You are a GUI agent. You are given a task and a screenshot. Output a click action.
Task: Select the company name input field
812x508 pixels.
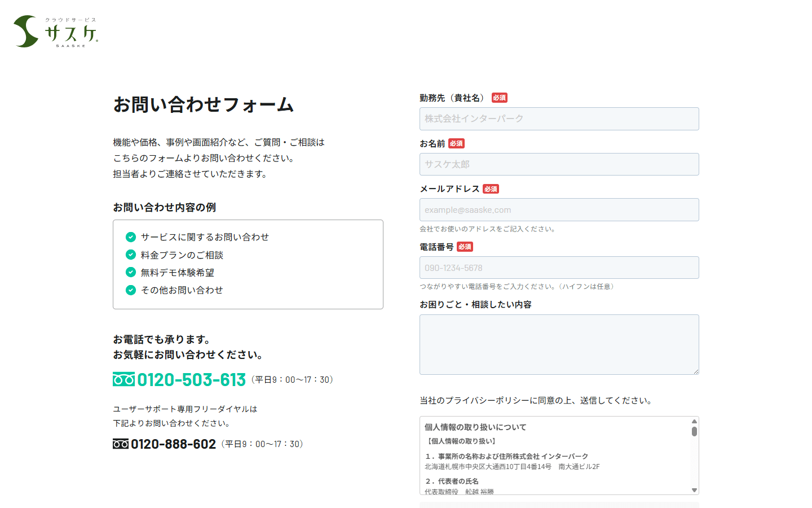[x=559, y=119]
